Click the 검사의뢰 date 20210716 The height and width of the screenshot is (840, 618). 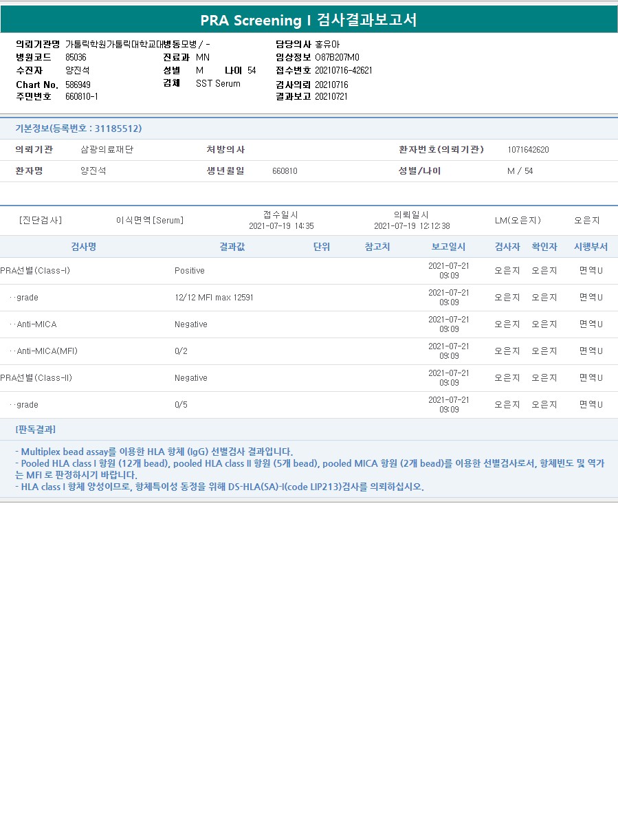(331, 84)
